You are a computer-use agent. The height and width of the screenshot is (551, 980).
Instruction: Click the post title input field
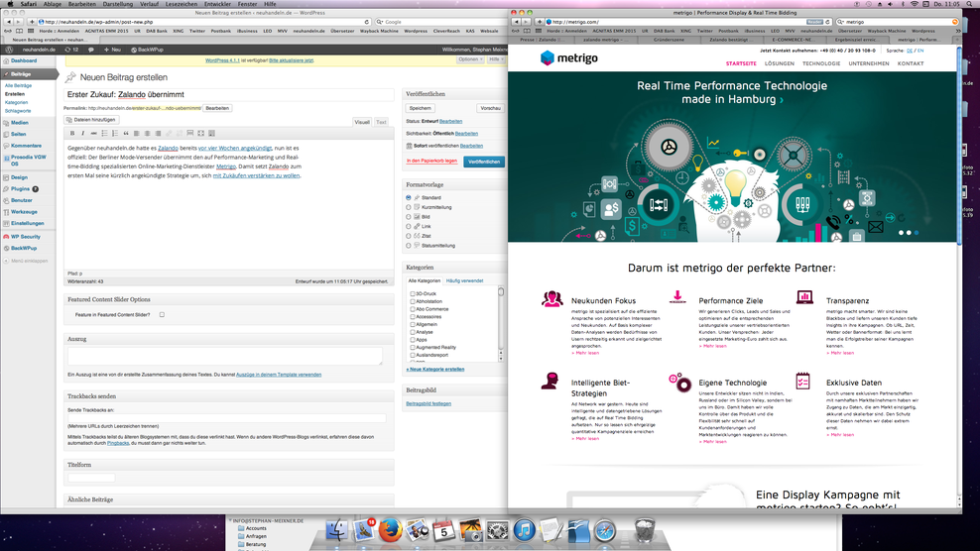(x=229, y=95)
